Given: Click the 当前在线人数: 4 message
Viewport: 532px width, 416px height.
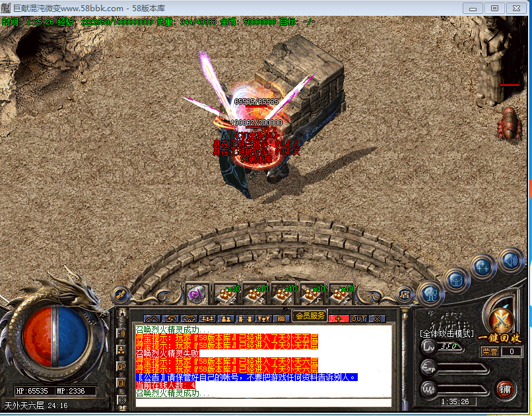Looking at the screenshot, I should click(x=166, y=385).
